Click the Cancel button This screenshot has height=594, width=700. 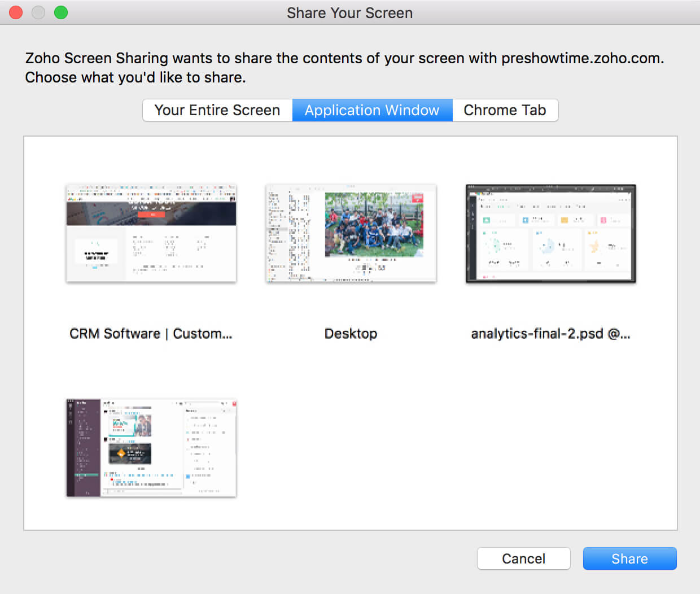[x=524, y=558]
